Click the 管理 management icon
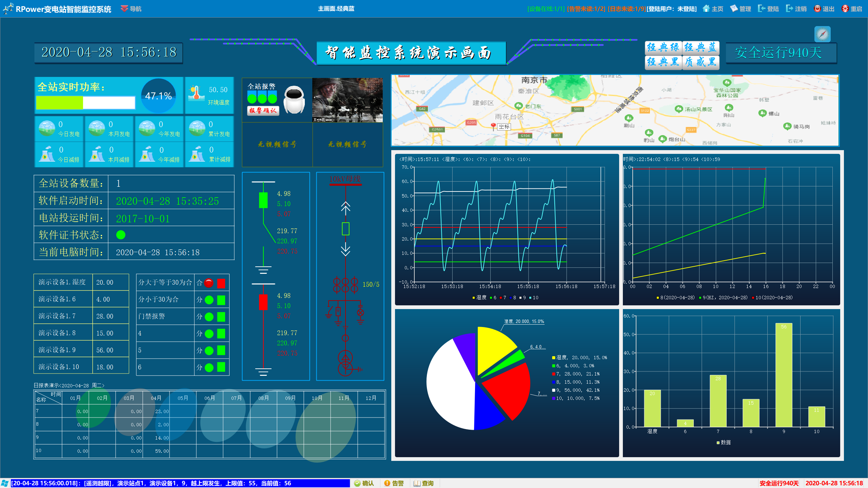Viewport: 868px width, 488px height. click(x=734, y=8)
